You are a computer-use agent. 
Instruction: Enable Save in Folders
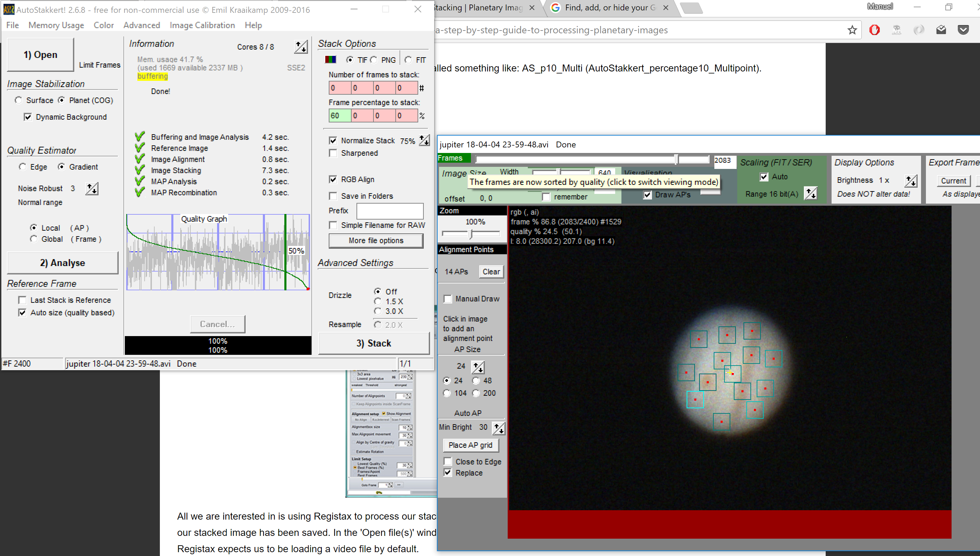click(333, 196)
